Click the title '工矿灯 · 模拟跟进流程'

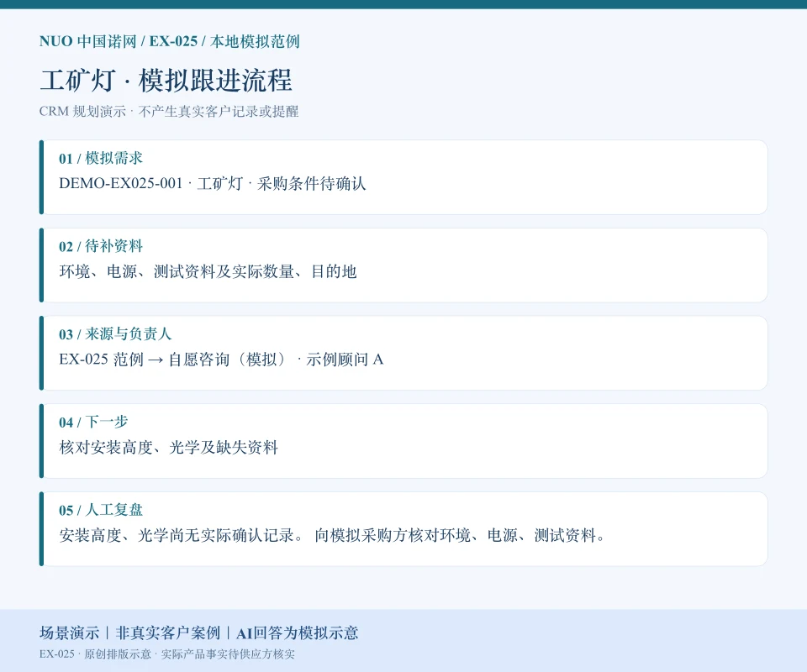tap(166, 80)
